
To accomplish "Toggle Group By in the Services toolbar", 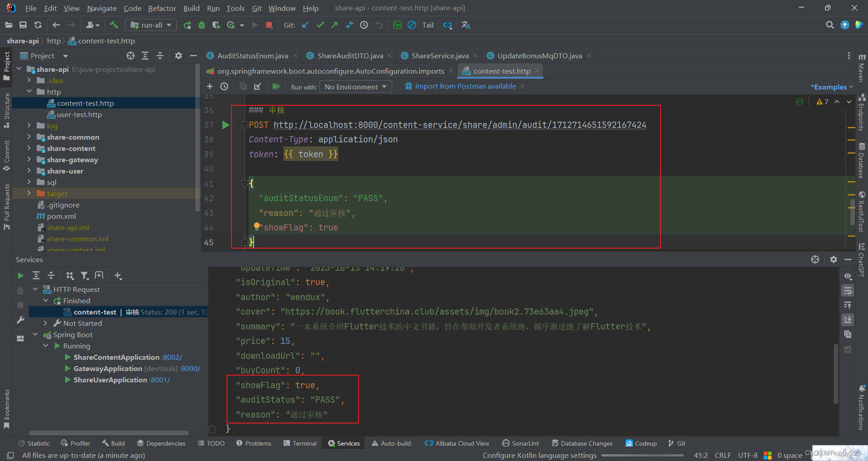I will pyautogui.click(x=70, y=276).
